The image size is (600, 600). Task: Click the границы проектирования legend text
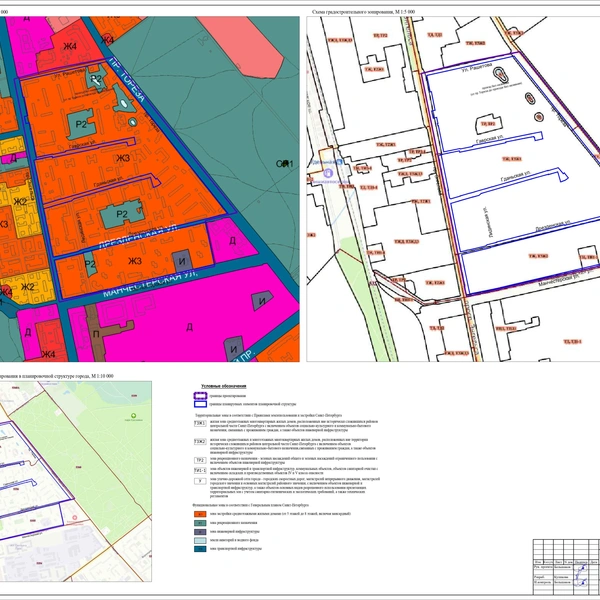point(228,396)
